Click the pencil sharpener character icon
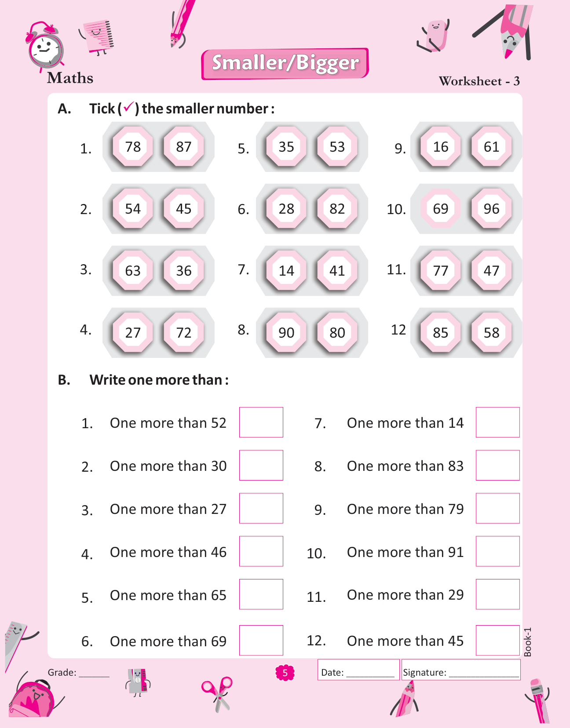The width and height of the screenshot is (570, 728). click(138, 682)
